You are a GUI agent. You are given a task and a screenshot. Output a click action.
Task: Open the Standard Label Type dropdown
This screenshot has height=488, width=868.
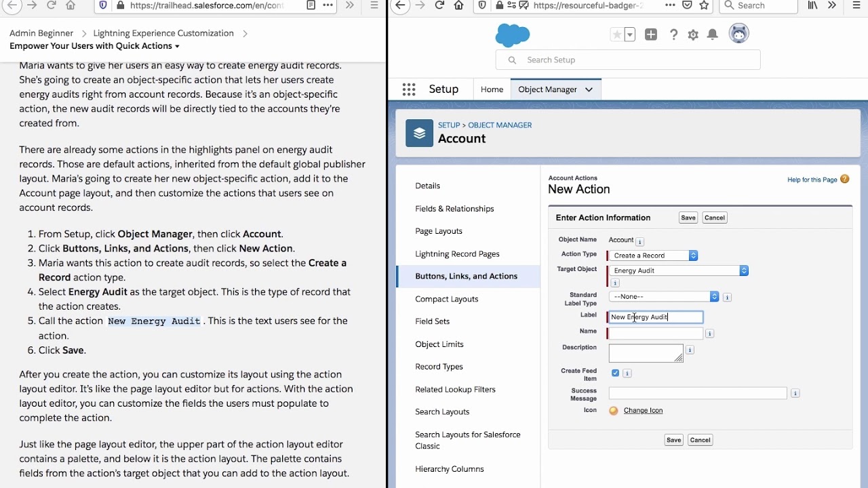664,297
